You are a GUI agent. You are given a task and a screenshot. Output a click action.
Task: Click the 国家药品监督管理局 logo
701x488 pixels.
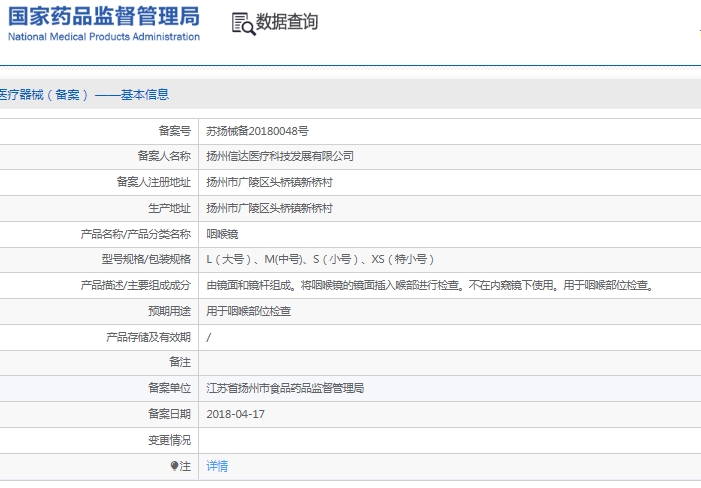pos(104,24)
